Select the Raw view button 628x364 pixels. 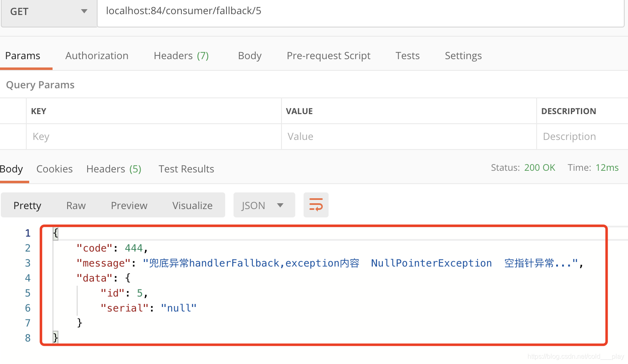click(x=76, y=205)
